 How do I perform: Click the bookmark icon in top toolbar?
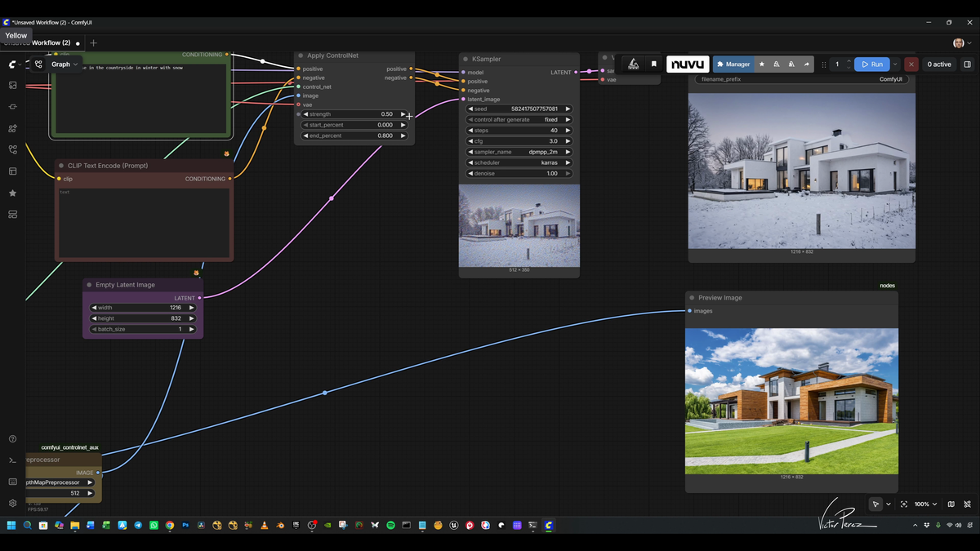653,64
